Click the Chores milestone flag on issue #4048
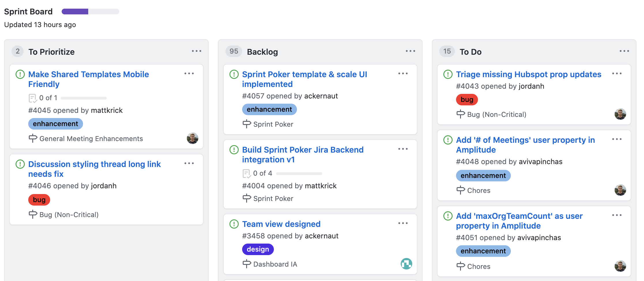The height and width of the screenshot is (281, 644). coord(461,190)
